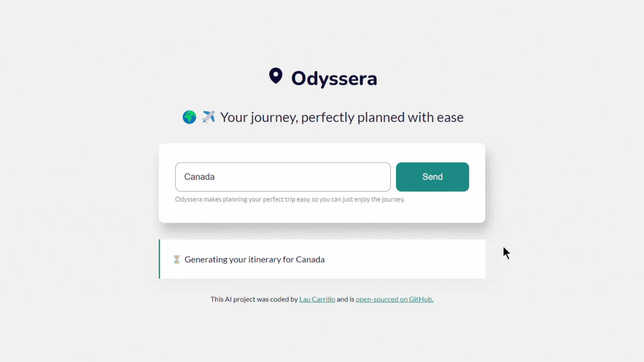The height and width of the screenshot is (362, 644).
Task: Click the hourglass loading icon
Action: [177, 259]
